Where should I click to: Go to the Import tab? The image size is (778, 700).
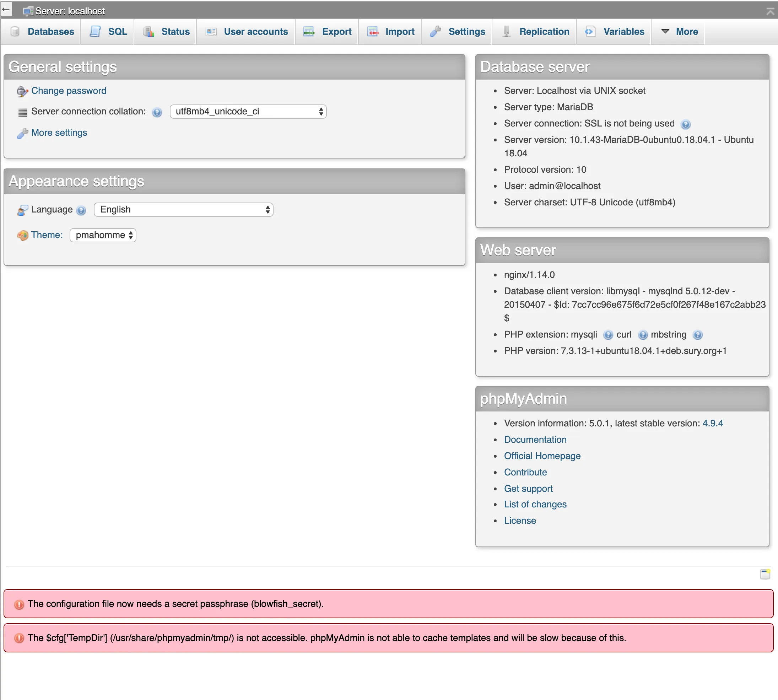[390, 32]
